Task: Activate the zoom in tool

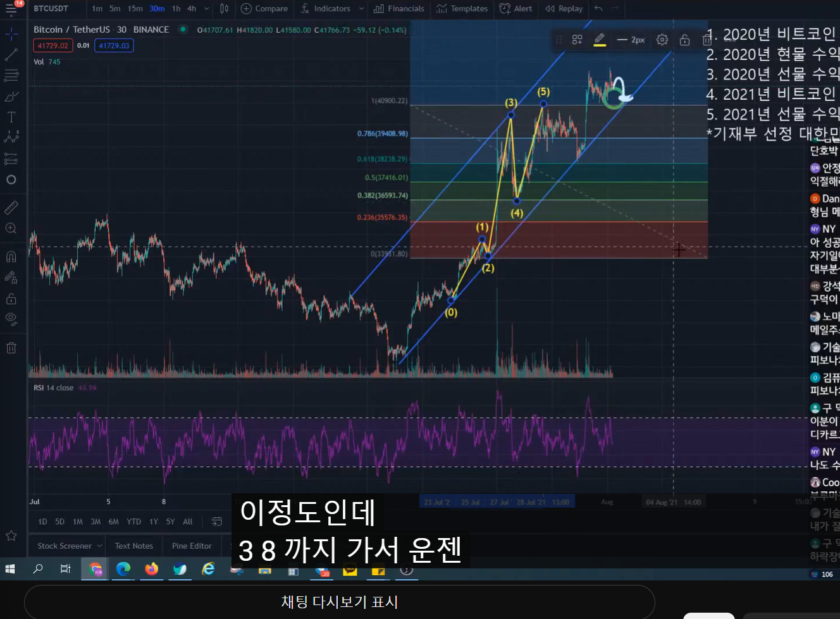Action: pos(11,228)
